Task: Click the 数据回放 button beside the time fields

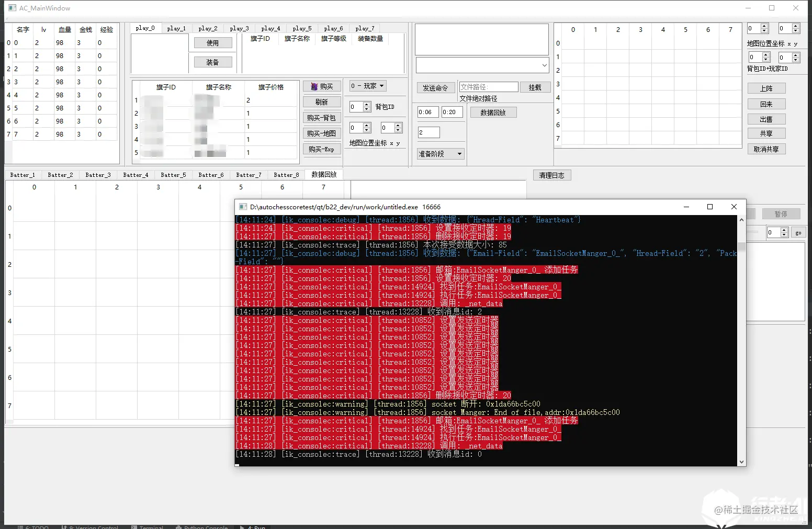Action: click(493, 112)
